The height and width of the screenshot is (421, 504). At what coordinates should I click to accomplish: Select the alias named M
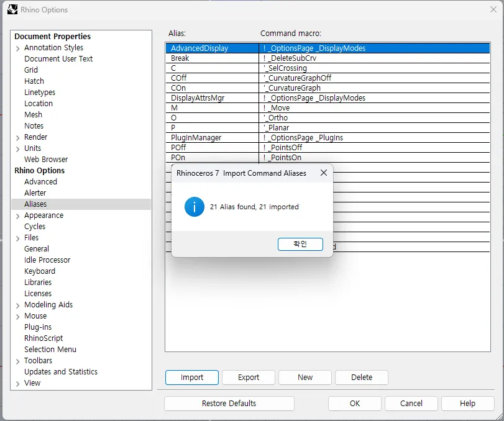(212, 108)
